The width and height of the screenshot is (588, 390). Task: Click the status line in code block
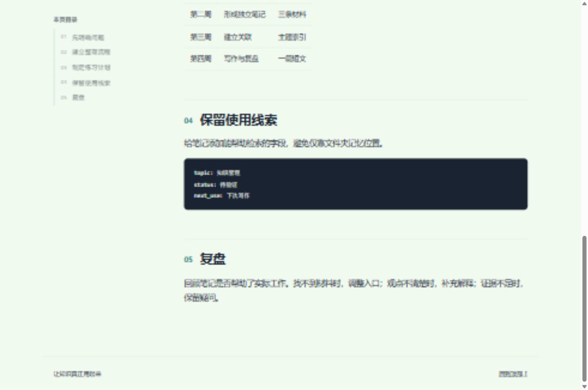pos(216,184)
